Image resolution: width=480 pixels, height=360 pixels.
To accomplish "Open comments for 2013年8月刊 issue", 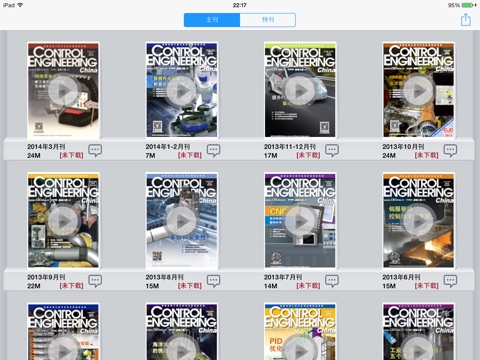I will 214,281.
